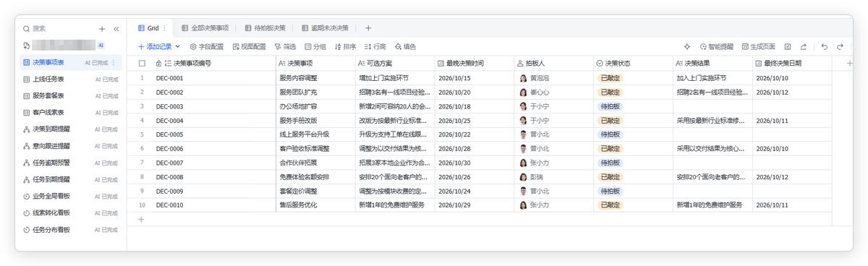The image size is (868, 266).
Task: Click the 最终决策日期 column header
Action: [x=792, y=64]
